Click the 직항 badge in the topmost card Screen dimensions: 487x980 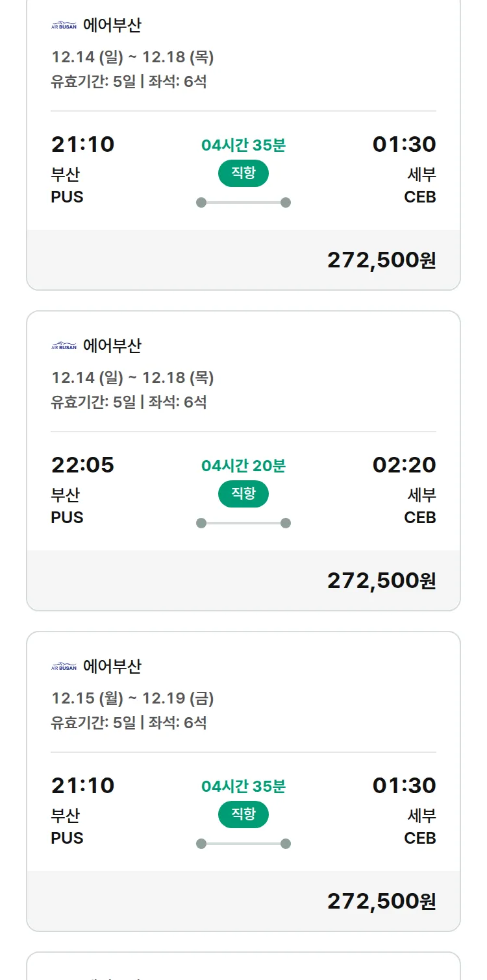pyautogui.click(x=243, y=173)
